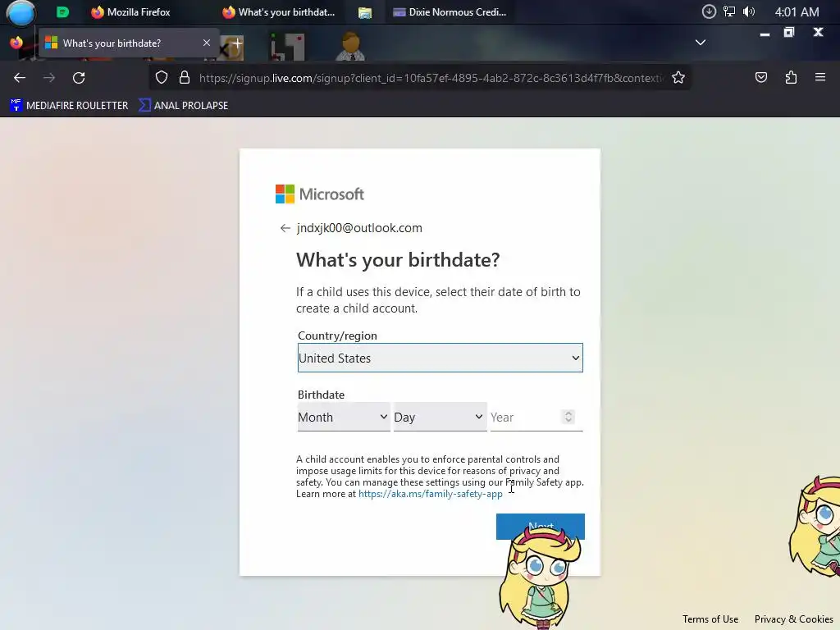Click the volume speaker tray icon
Image resolution: width=840 pixels, height=630 pixels.
[x=749, y=11]
